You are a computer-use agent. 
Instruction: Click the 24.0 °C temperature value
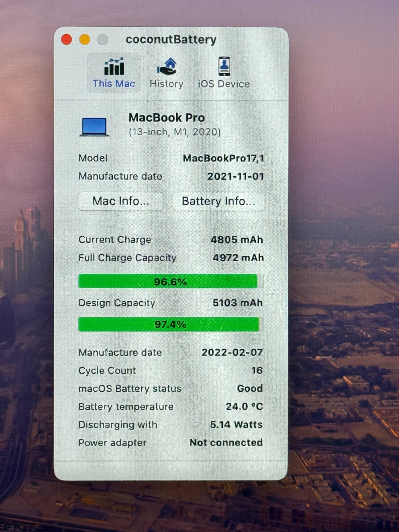(244, 406)
